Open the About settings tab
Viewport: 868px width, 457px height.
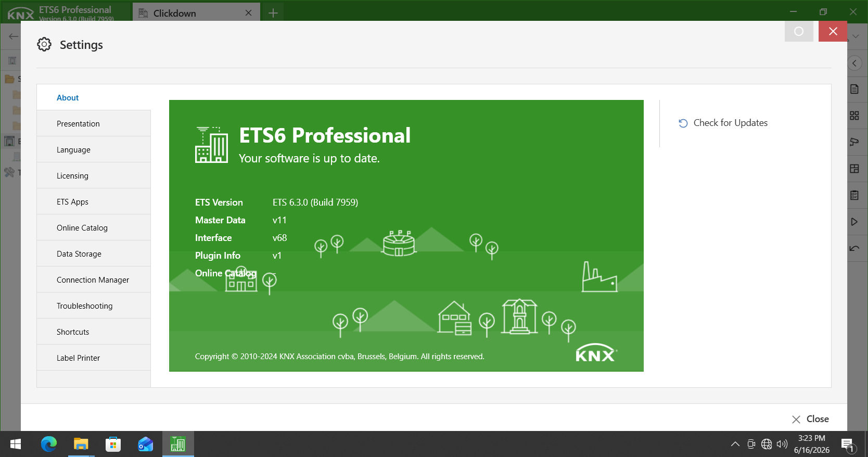pyautogui.click(x=94, y=97)
